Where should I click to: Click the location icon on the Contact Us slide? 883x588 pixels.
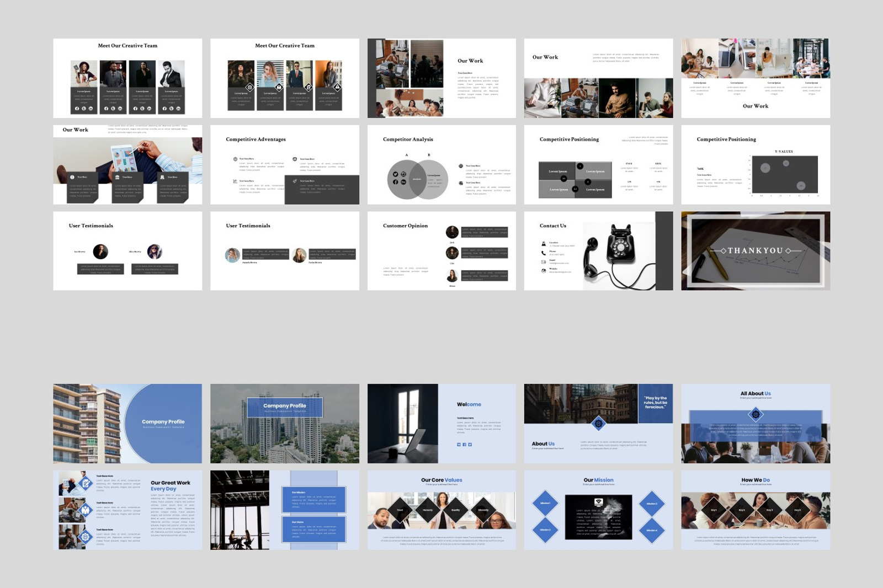[544, 244]
